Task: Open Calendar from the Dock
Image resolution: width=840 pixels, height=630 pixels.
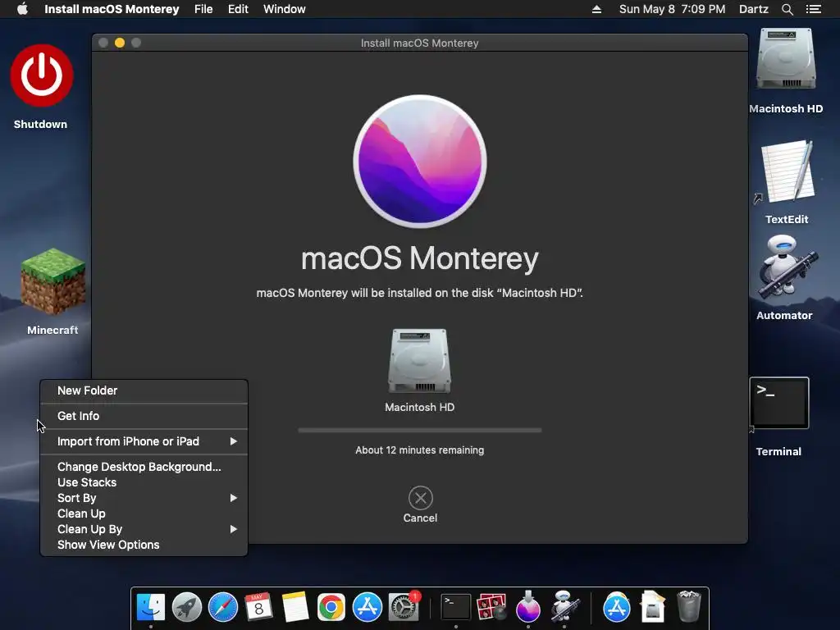Action: (x=258, y=607)
